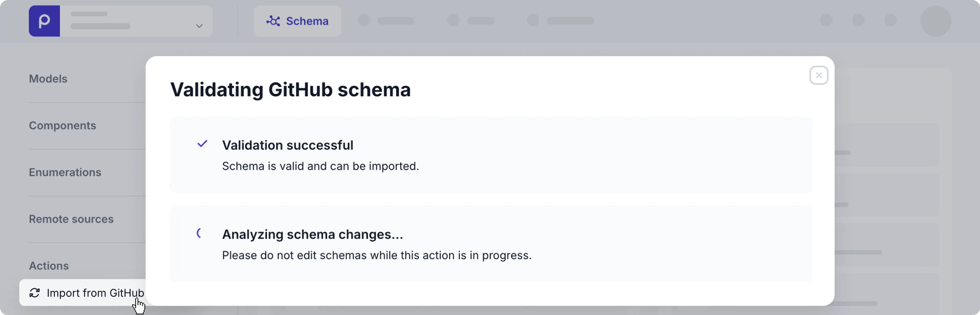Toggle the Actions section in the sidebar
The width and height of the screenshot is (980, 315).
tap(49, 266)
